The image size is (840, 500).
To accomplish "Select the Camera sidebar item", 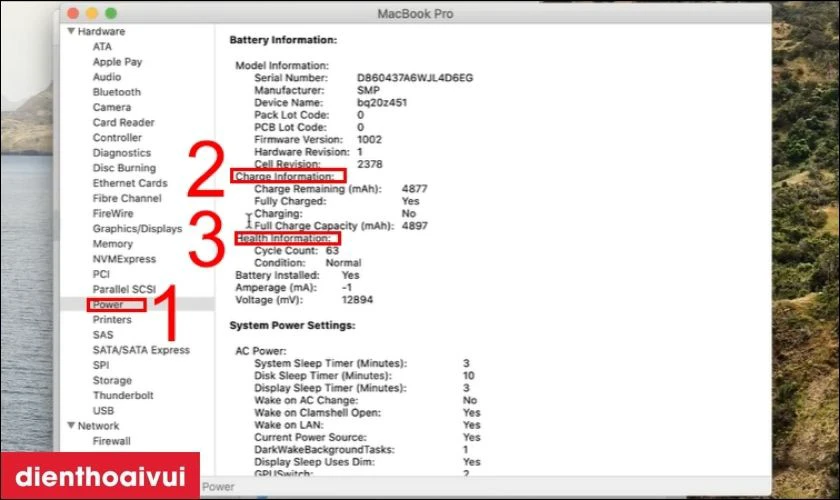I will 111,107.
